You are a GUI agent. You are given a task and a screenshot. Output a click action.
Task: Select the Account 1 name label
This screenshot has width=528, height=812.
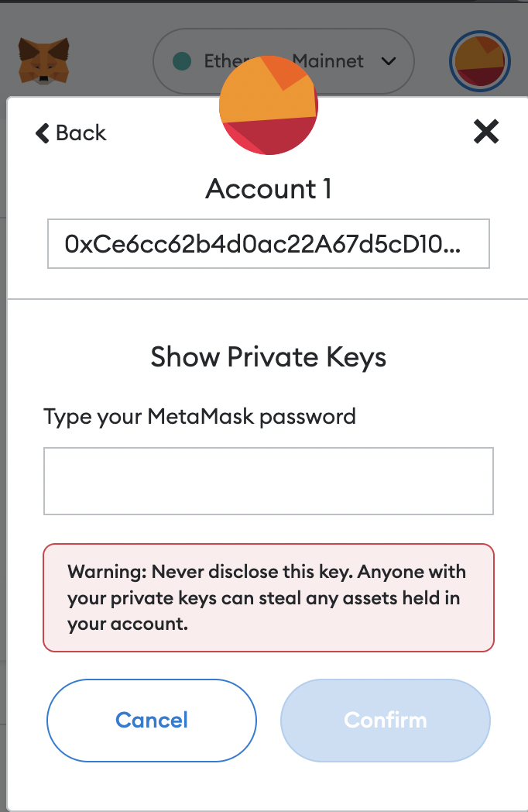(x=269, y=189)
